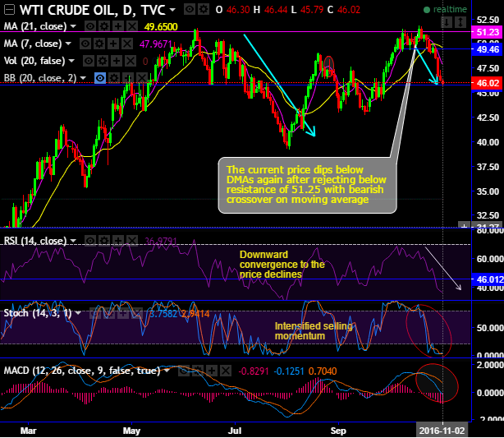Open Stoch (14, 3, 1) settings gear
504x438 pixels.
[x=109, y=313]
